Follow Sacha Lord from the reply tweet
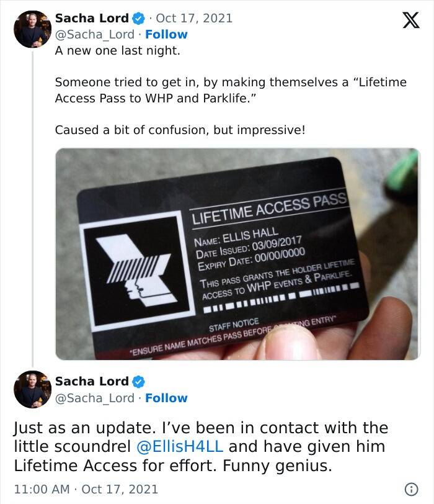 [166, 398]
